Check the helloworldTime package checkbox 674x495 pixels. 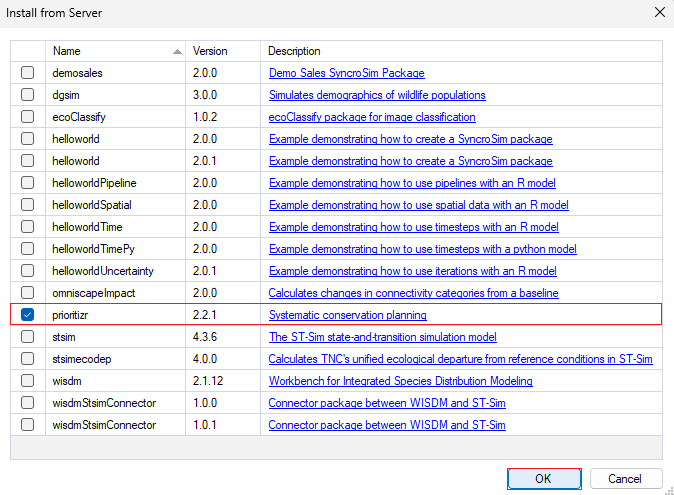click(28, 226)
